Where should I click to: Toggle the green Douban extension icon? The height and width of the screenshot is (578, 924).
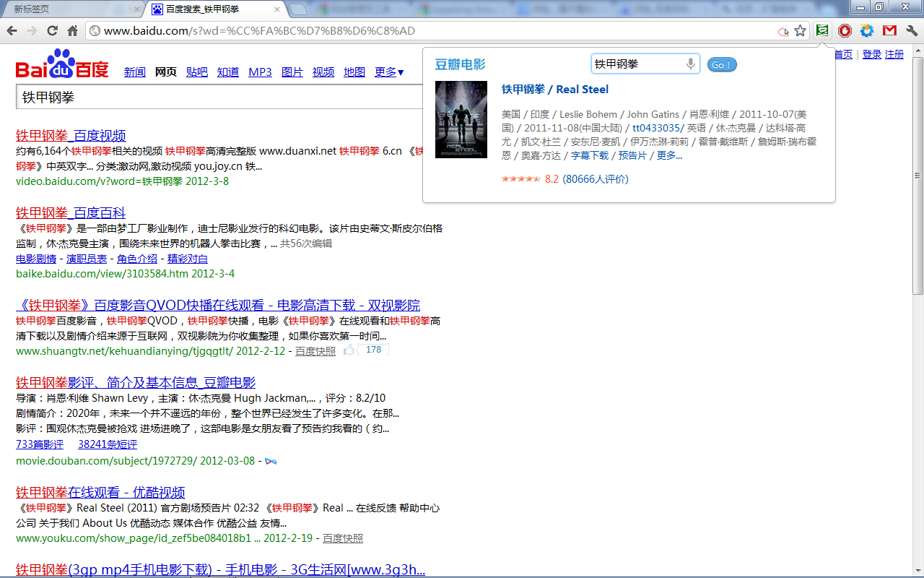tap(822, 30)
